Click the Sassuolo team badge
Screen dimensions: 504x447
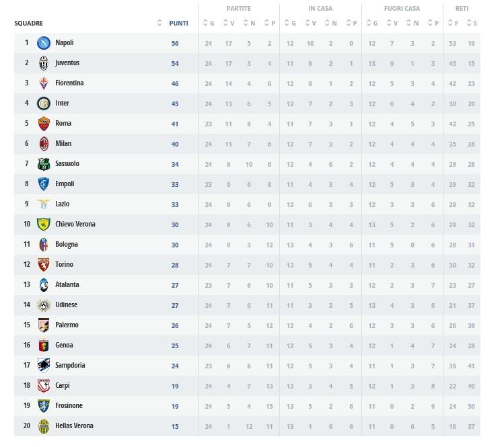tap(44, 164)
